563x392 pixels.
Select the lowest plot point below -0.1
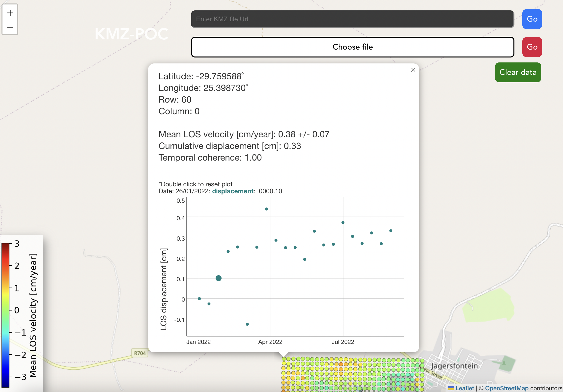[x=247, y=324]
